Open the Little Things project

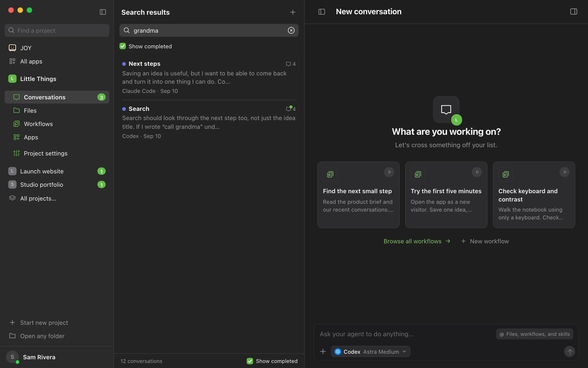(x=57, y=79)
